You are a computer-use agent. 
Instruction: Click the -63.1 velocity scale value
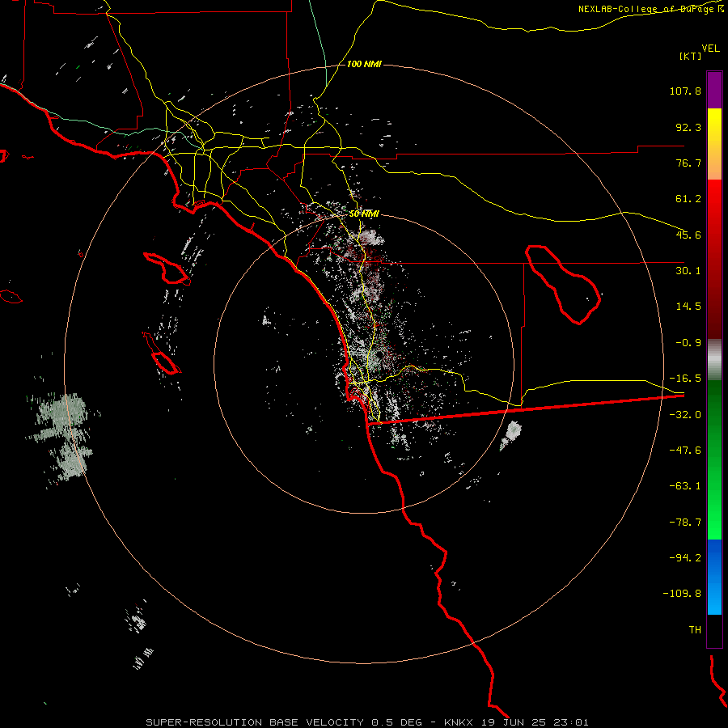pyautogui.click(x=685, y=486)
